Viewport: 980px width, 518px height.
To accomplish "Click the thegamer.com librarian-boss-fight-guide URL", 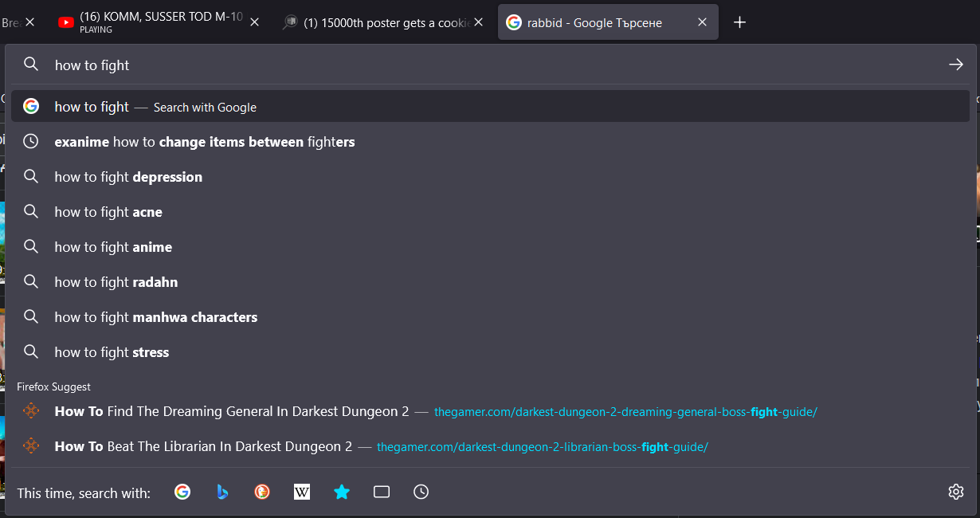I will click(x=543, y=447).
